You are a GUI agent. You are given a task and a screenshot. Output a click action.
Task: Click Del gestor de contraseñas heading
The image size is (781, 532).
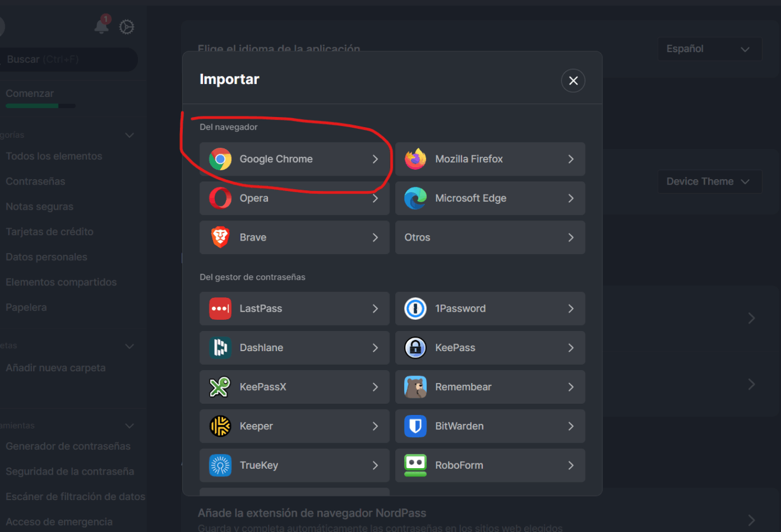pos(253,277)
